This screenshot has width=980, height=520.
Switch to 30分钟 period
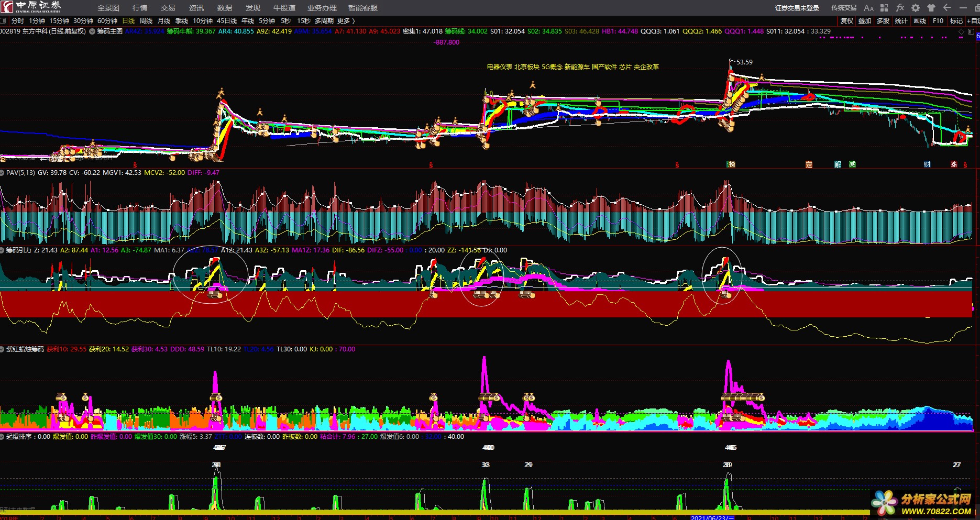(83, 21)
